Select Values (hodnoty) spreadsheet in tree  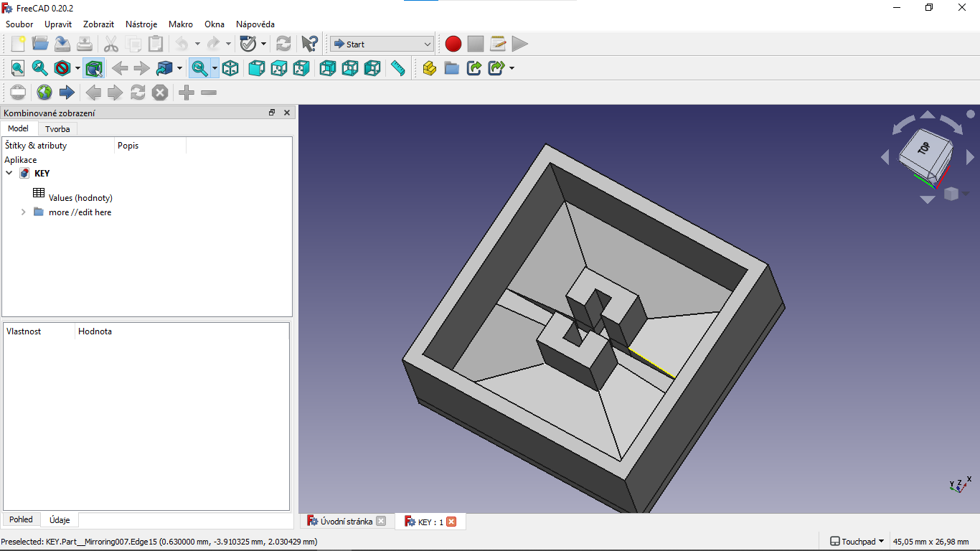pos(80,198)
